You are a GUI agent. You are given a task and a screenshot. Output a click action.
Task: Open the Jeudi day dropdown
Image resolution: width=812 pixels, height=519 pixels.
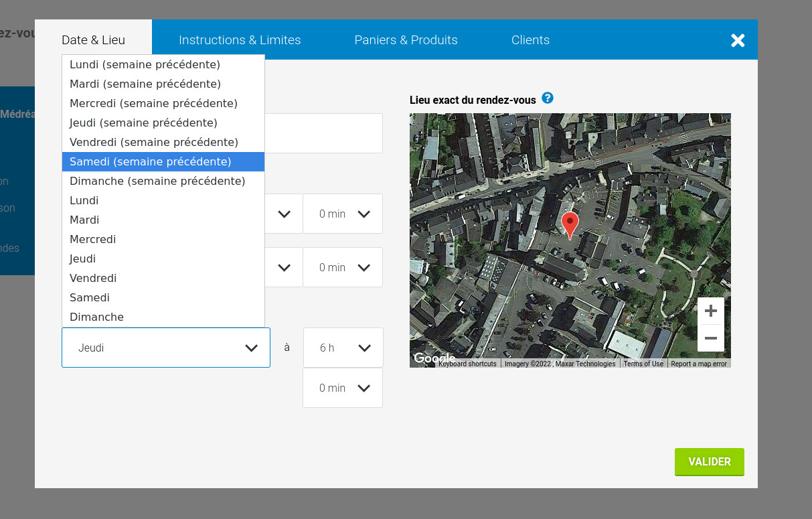tap(166, 348)
